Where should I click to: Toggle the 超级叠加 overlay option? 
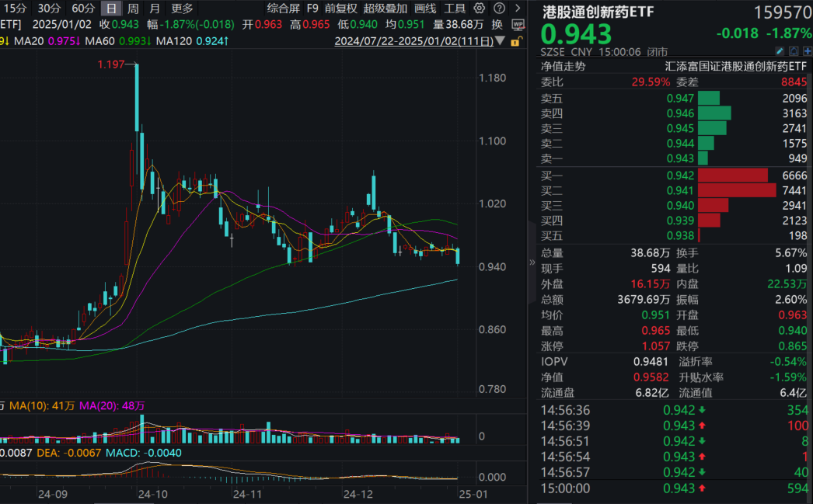(385, 9)
